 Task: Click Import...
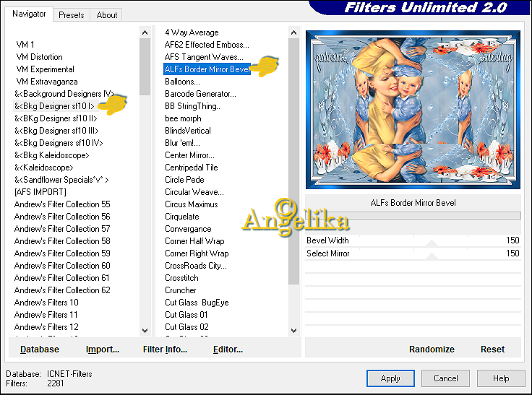coord(103,350)
